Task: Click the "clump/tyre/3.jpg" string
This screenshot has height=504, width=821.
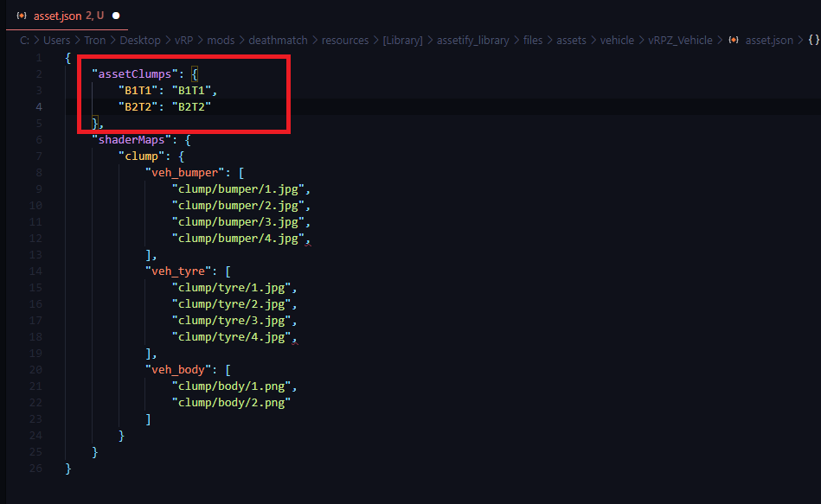Action: pyautogui.click(x=232, y=321)
